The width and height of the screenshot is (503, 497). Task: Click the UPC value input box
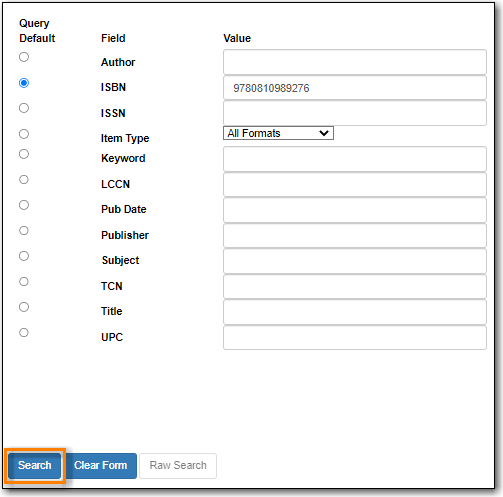(355, 337)
